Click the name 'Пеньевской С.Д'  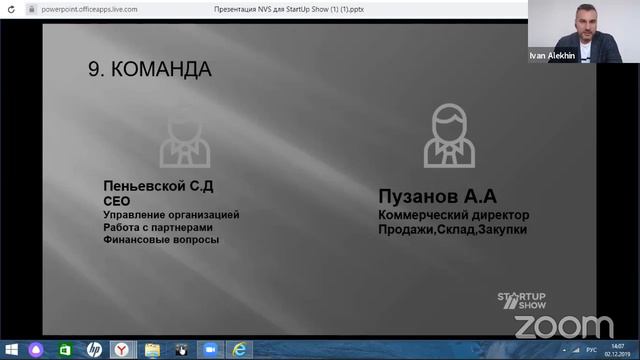158,186
